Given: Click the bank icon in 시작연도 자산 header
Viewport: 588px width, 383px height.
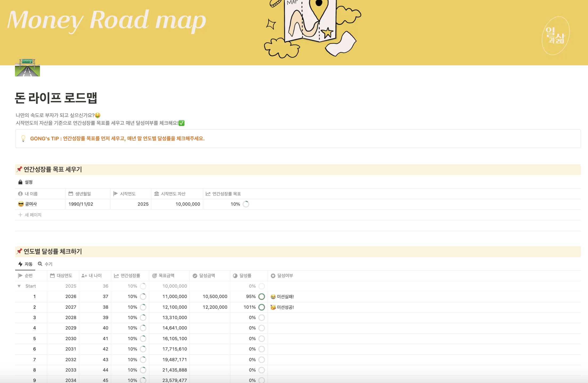Looking at the screenshot, I should [156, 194].
